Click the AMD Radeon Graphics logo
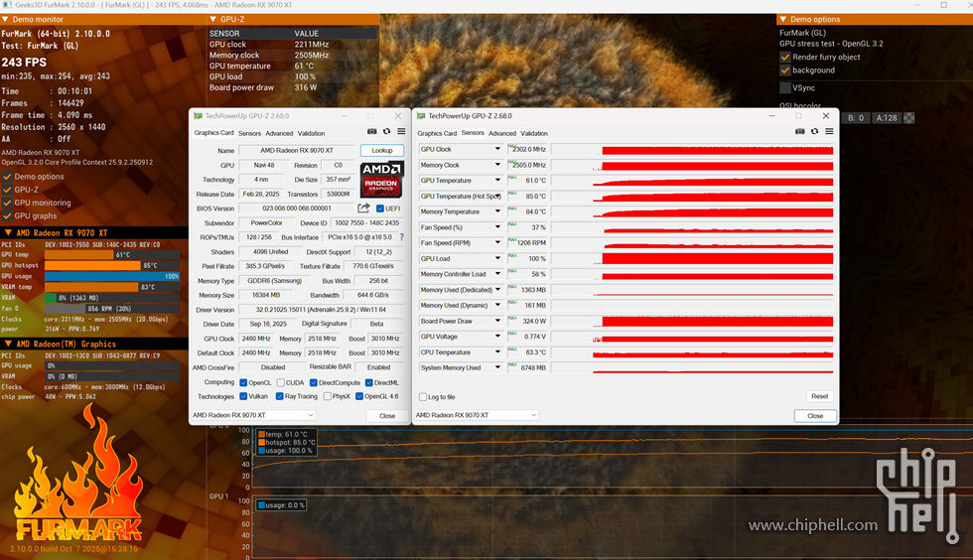 [381, 179]
